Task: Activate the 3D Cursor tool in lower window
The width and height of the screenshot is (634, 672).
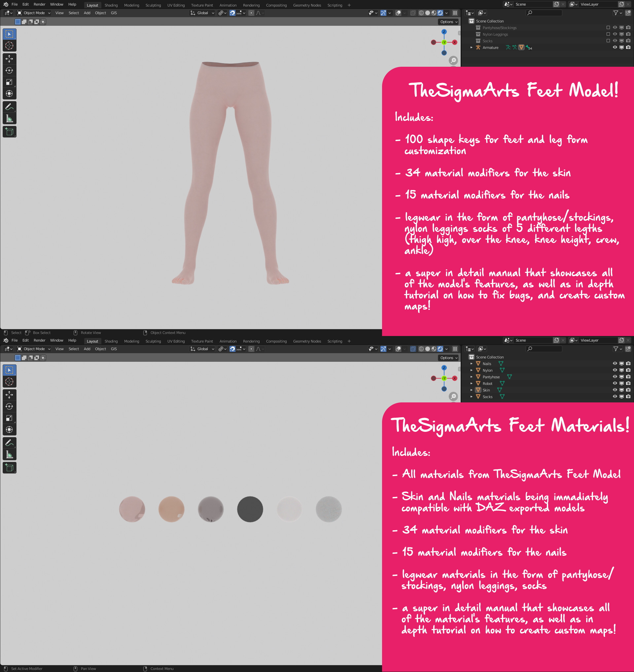Action: pyautogui.click(x=10, y=382)
